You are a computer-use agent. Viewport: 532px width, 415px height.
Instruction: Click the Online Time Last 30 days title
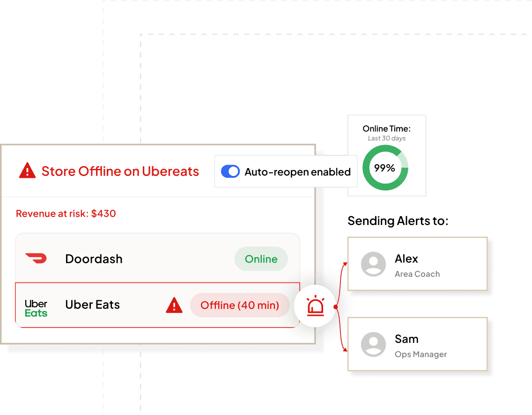(x=387, y=133)
